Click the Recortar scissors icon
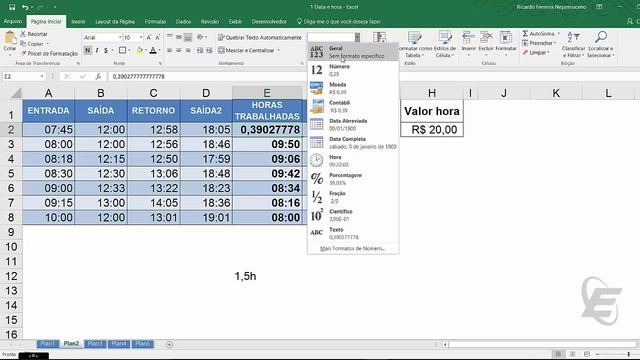Image resolution: width=640 pixels, height=360 pixels. pos(23,34)
